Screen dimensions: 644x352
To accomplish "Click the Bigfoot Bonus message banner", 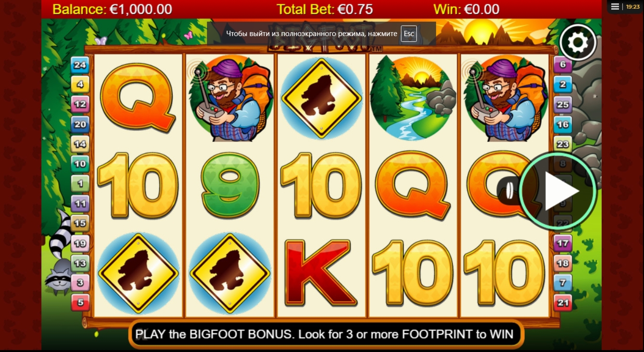I will (324, 334).
